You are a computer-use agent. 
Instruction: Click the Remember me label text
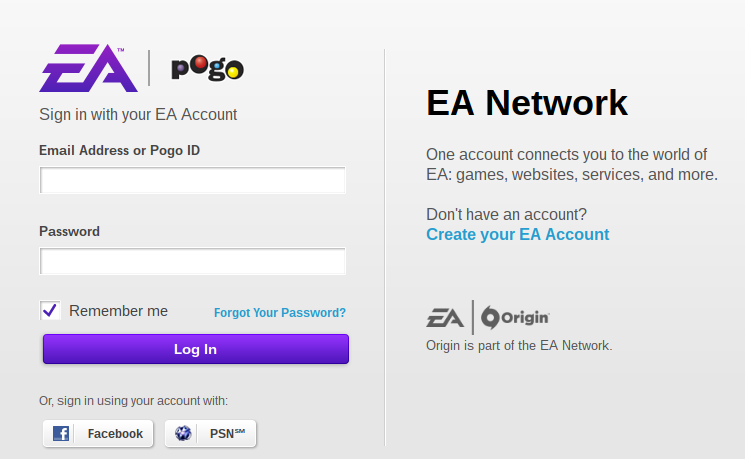pos(118,311)
